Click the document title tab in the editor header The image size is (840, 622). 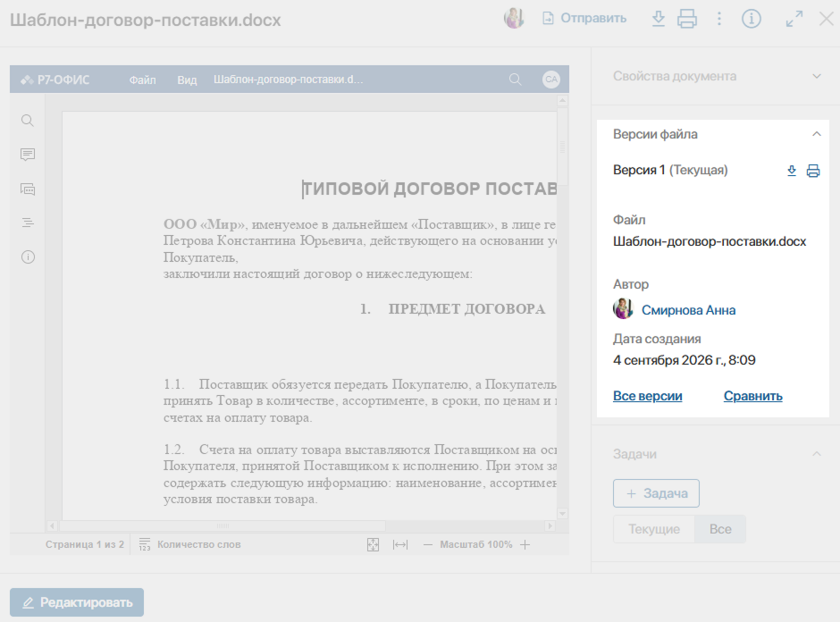289,80
